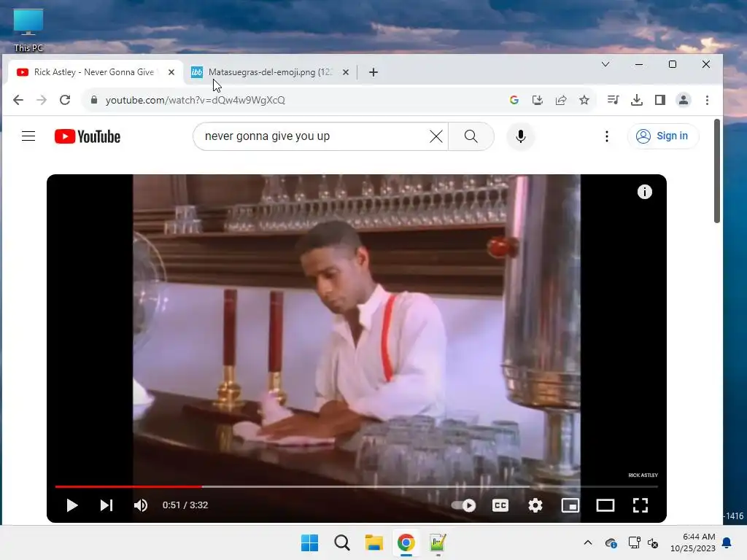The width and height of the screenshot is (747, 560).
Task: Mute the video volume speaker icon
Action: pos(141,505)
